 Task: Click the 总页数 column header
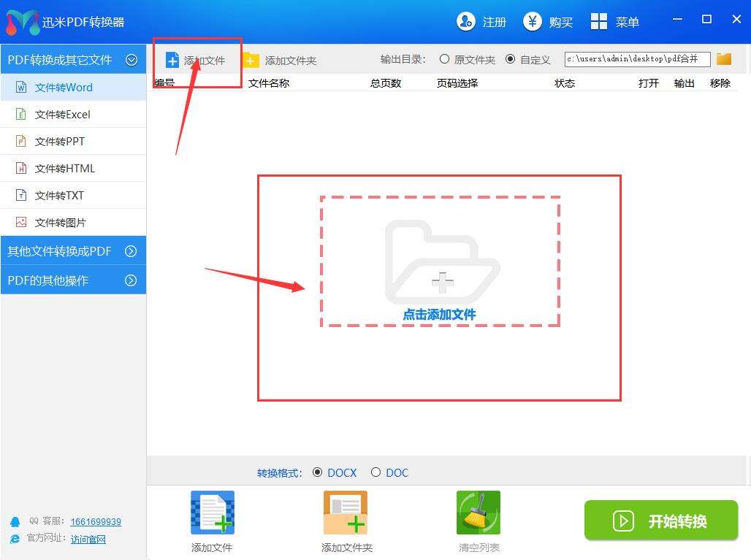point(386,83)
